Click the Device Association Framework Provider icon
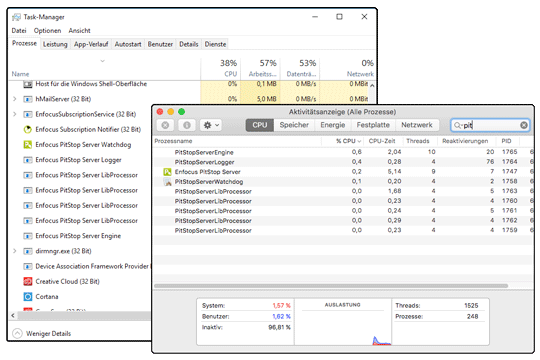The height and width of the screenshot is (360, 540). tap(28, 266)
